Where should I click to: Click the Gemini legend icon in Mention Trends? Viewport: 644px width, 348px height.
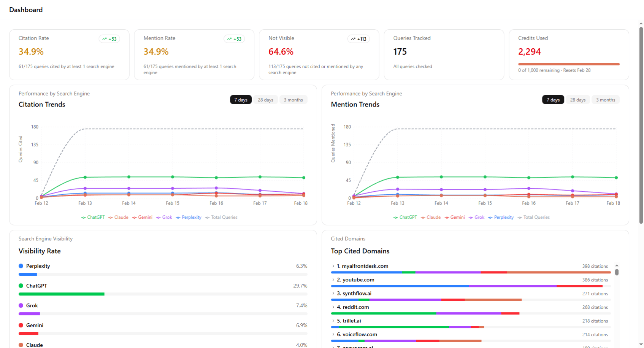tap(447, 217)
